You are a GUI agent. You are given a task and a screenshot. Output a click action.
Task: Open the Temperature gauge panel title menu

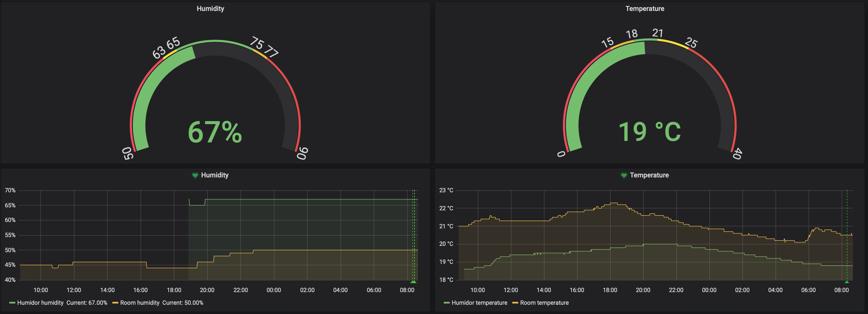click(645, 9)
